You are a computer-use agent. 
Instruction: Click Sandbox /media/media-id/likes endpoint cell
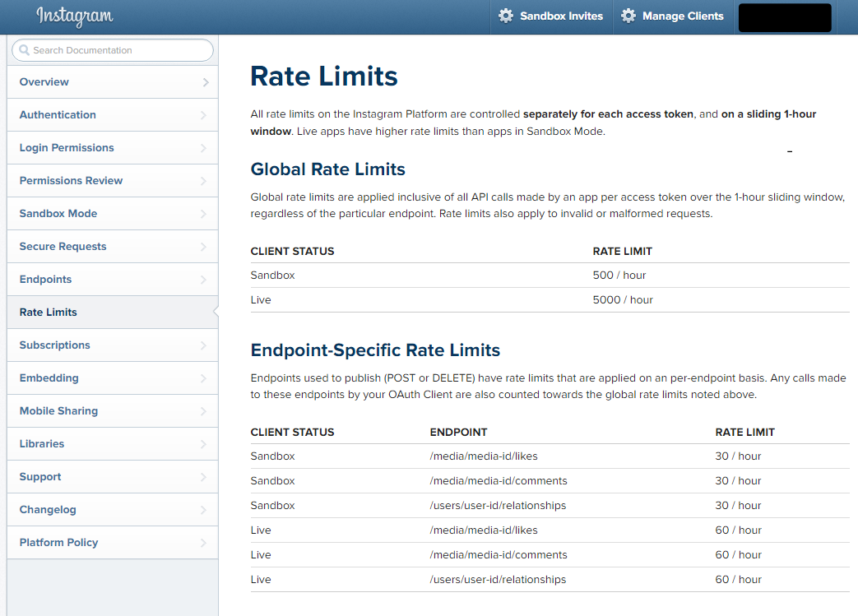click(x=484, y=456)
